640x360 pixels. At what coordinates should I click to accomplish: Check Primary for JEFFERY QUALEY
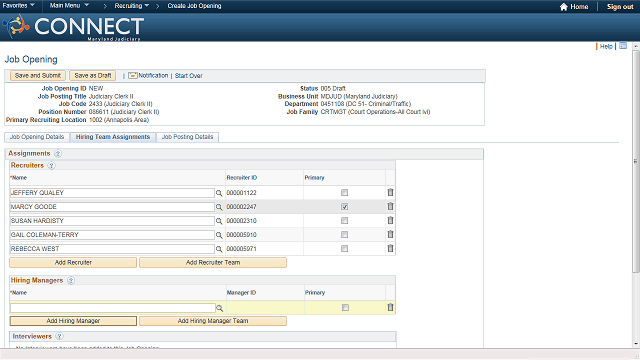(344, 193)
